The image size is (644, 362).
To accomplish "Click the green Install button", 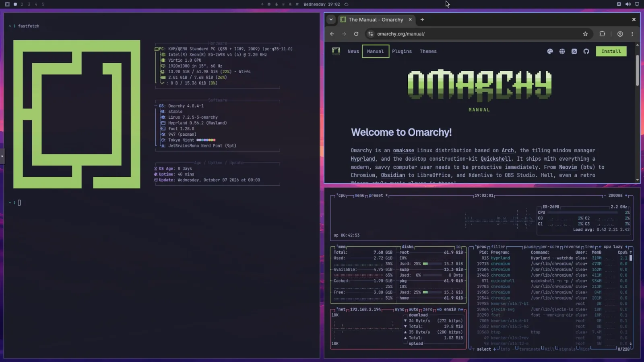I will (611, 52).
